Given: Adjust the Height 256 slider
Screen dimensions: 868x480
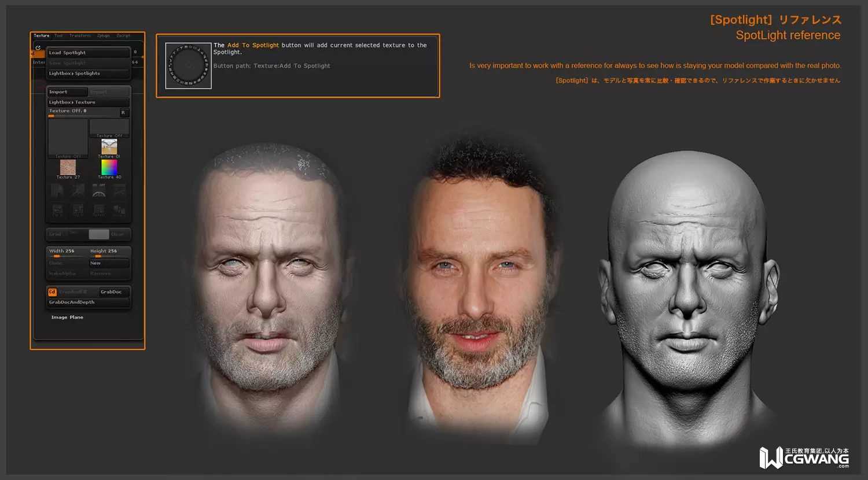Looking at the screenshot, I should click(x=109, y=252).
